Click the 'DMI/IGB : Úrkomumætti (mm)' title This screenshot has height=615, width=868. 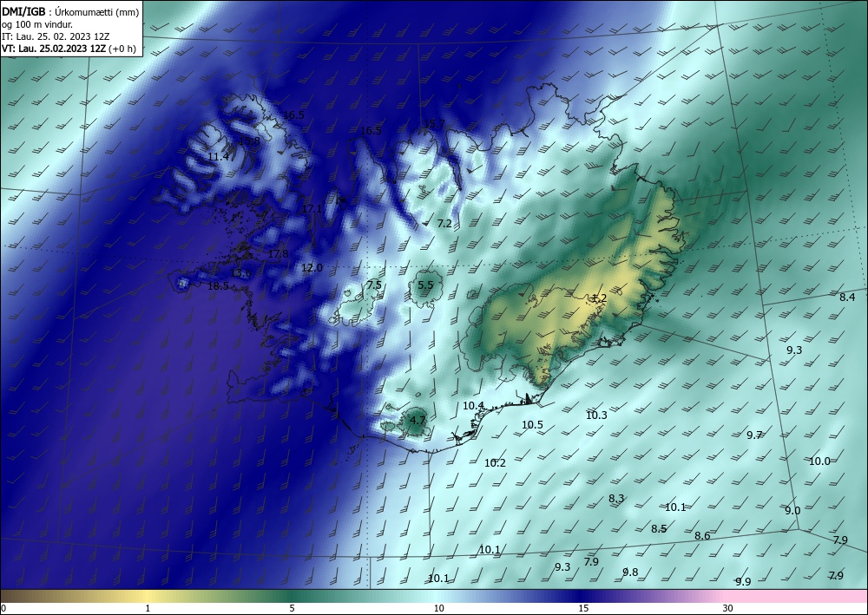pyautogui.click(x=70, y=11)
